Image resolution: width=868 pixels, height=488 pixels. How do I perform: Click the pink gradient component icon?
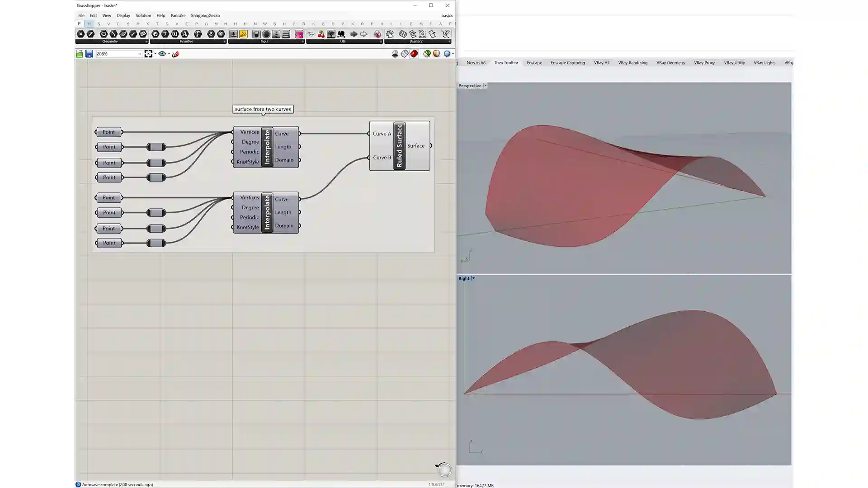point(299,34)
